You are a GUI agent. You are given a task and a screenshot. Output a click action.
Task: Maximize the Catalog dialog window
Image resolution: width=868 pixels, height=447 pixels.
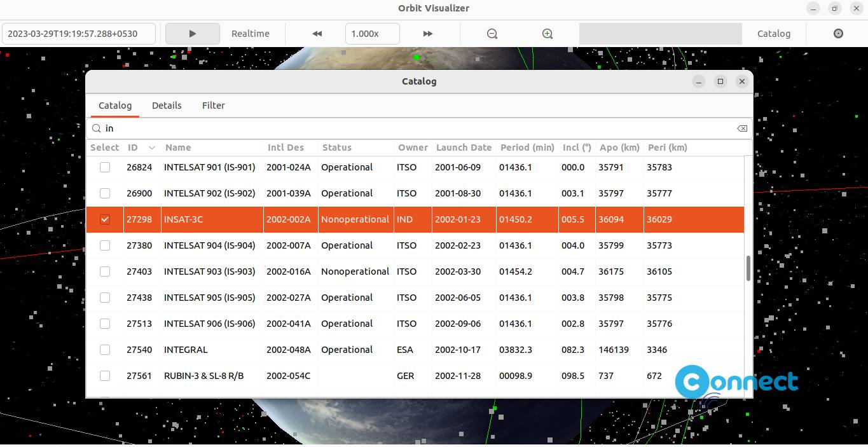tap(720, 81)
